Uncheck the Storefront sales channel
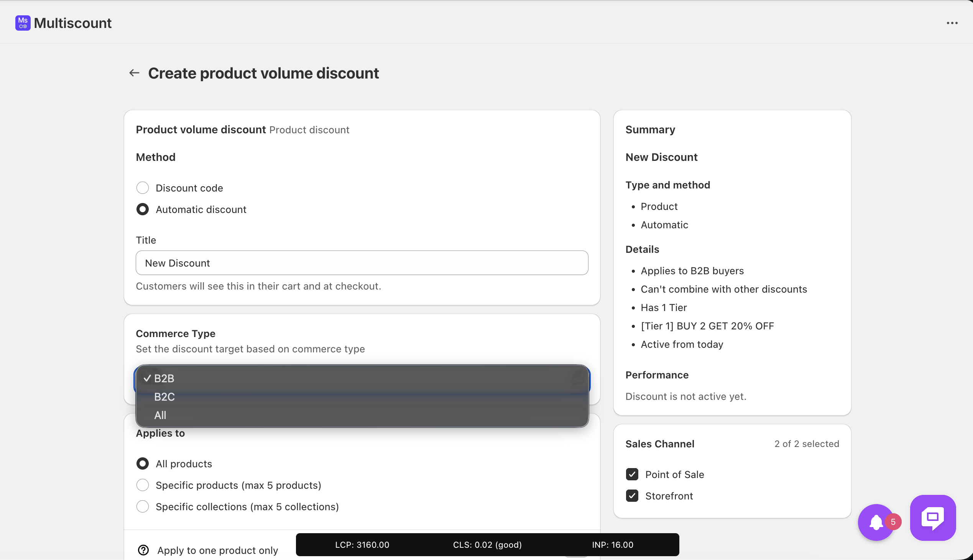This screenshot has width=973, height=560. 632,496
